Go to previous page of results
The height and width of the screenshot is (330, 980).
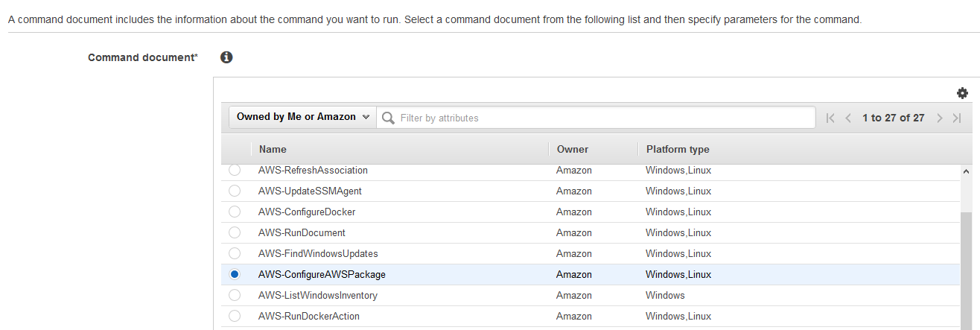(848, 118)
